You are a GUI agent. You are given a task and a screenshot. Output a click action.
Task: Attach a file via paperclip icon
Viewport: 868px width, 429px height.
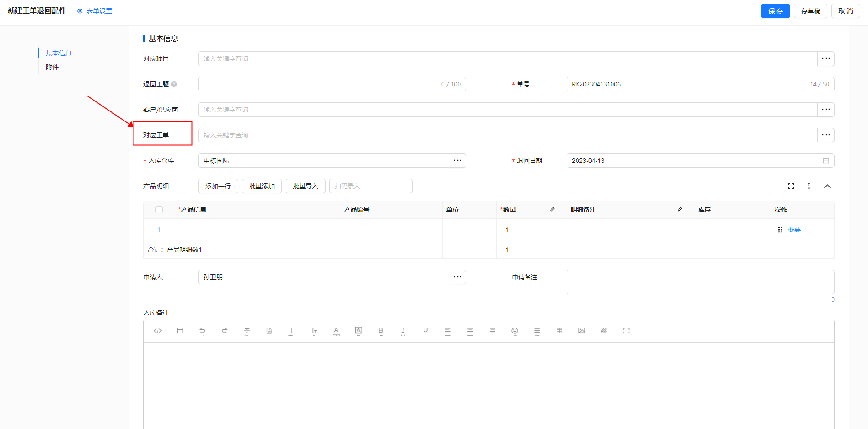click(x=604, y=331)
